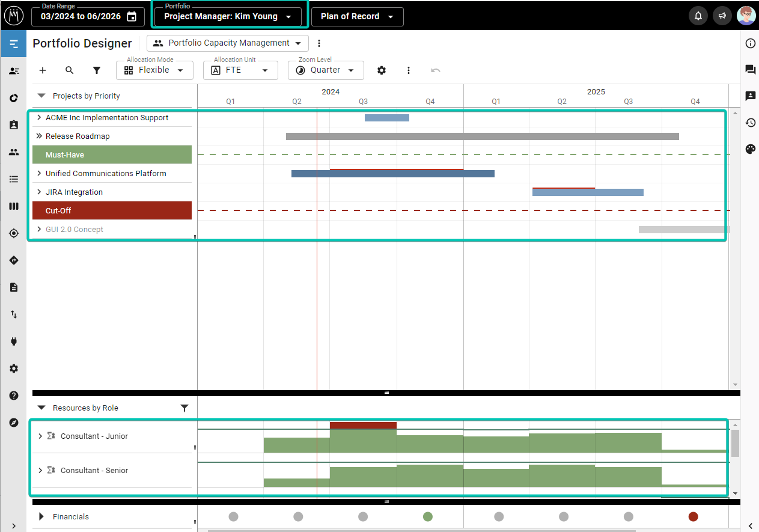
Task: Open the Plan of Record dropdown
Action: [x=357, y=17]
